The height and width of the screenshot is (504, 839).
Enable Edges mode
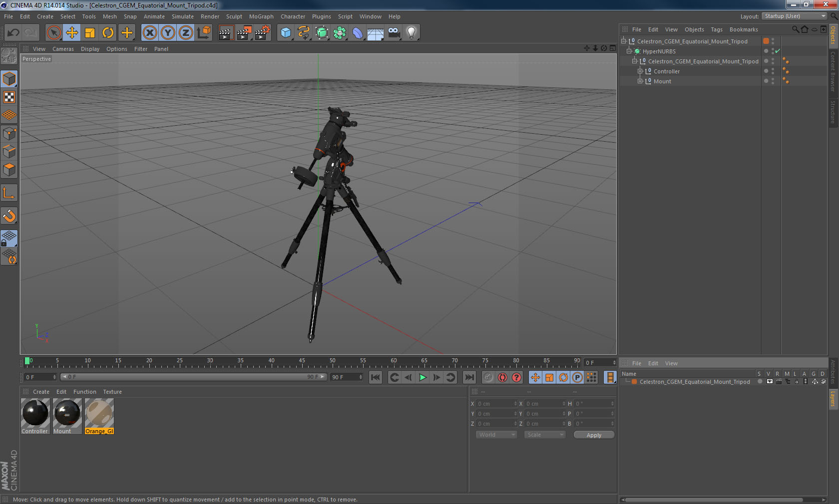coord(9,152)
